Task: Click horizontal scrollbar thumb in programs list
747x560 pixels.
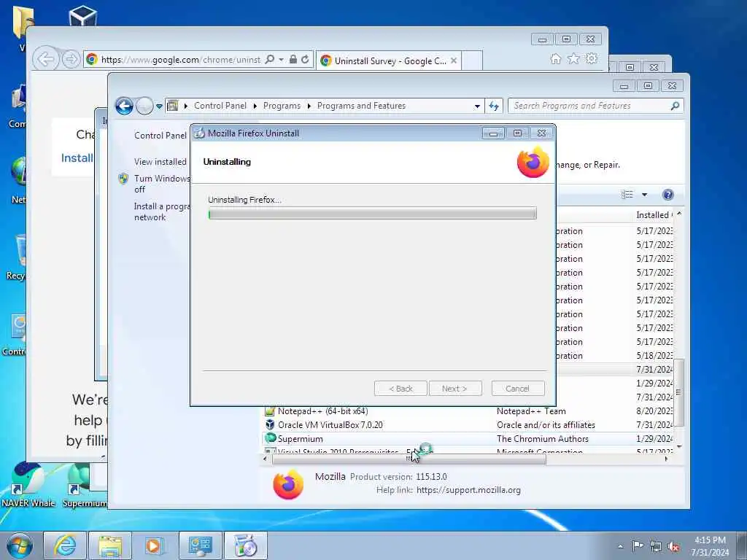Action: pos(409,459)
